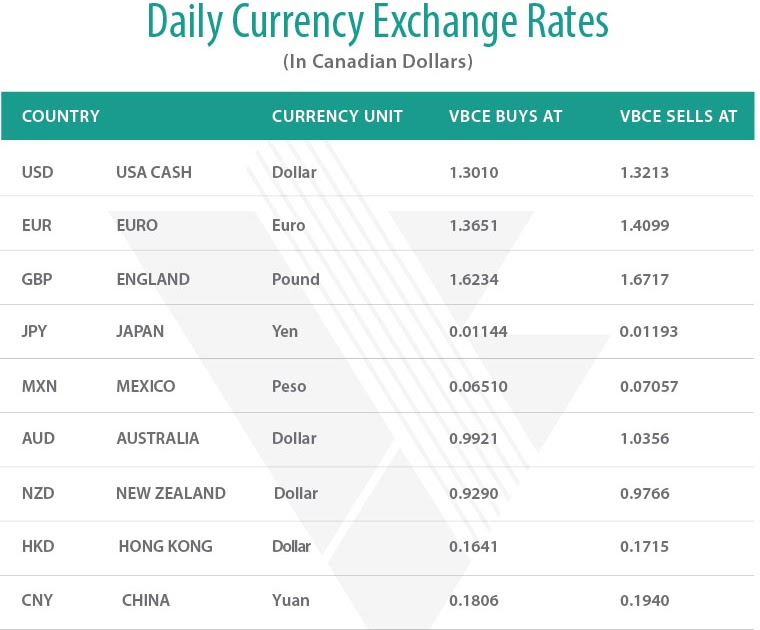Select the AUSTRALIA row label
The width and height of the screenshot is (760, 630).
click(x=158, y=439)
